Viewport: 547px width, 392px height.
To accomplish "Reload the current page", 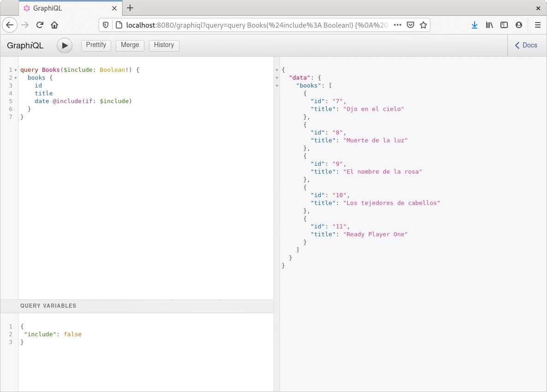I will pos(40,25).
